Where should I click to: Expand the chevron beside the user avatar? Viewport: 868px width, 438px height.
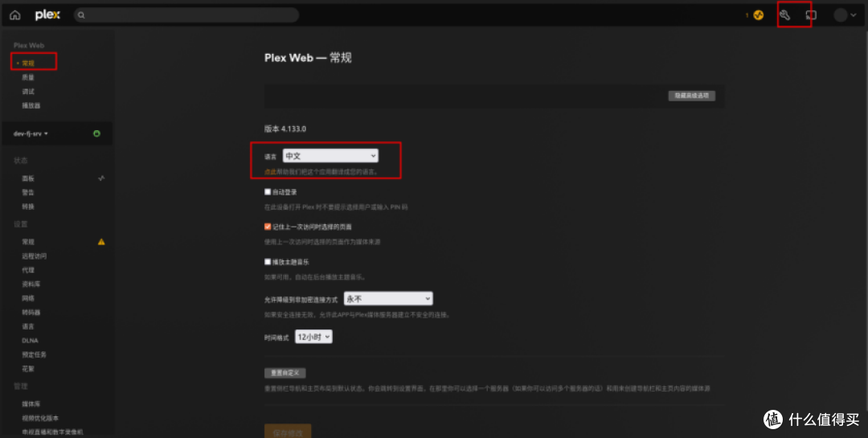click(853, 15)
